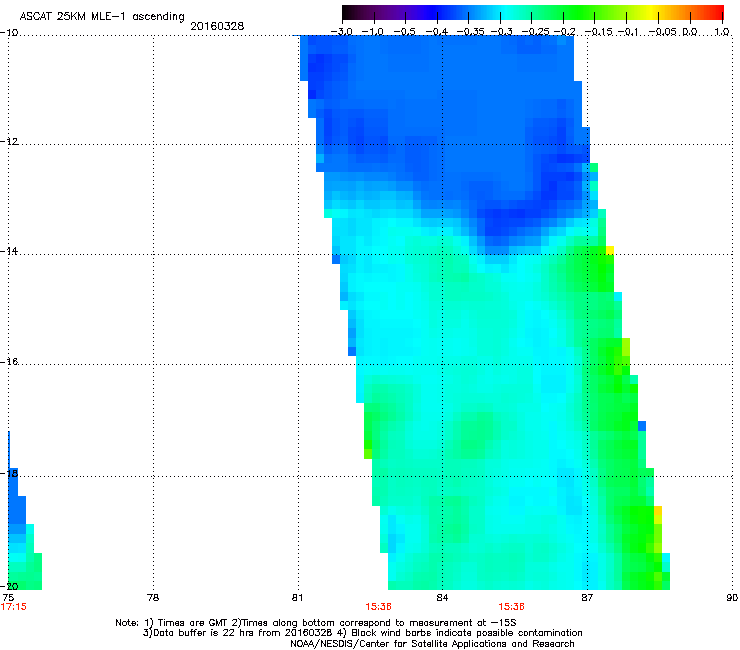Click the 90 longitude axis label

coord(732,598)
